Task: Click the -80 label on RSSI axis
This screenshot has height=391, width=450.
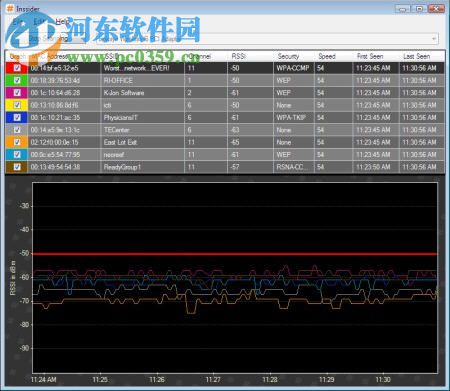Action: click(24, 324)
